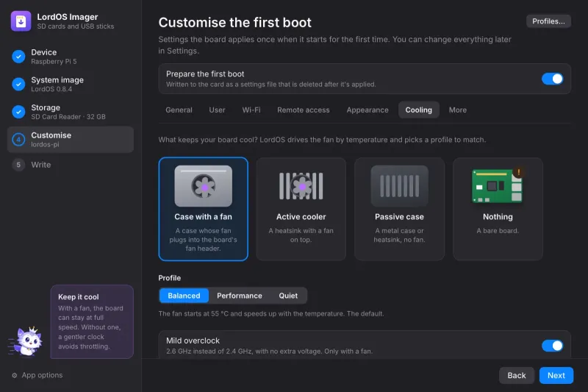Screen dimensions: 588x392
Task: Click the Customise step number 4 icon
Action: click(18, 140)
